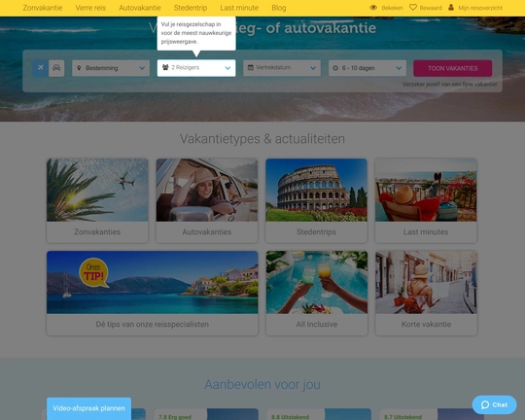The image size is (525, 420).
Task: Select the airplane flight vacation toggle
Action: (x=41, y=68)
